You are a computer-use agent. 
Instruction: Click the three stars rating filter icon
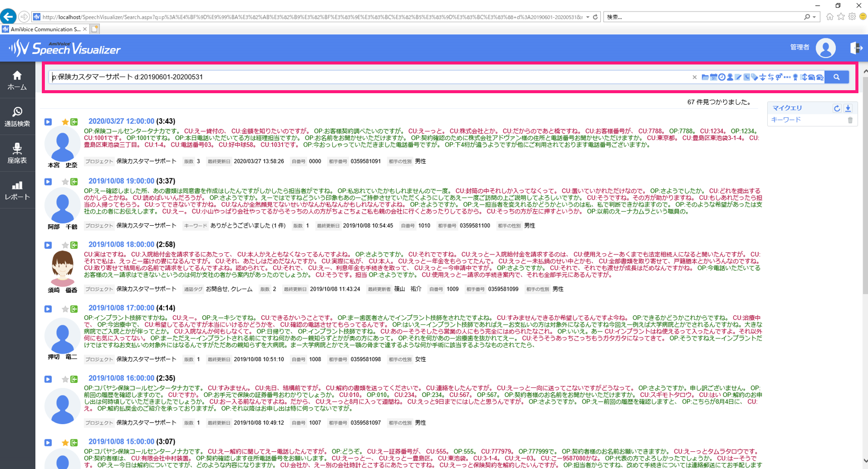787,77
